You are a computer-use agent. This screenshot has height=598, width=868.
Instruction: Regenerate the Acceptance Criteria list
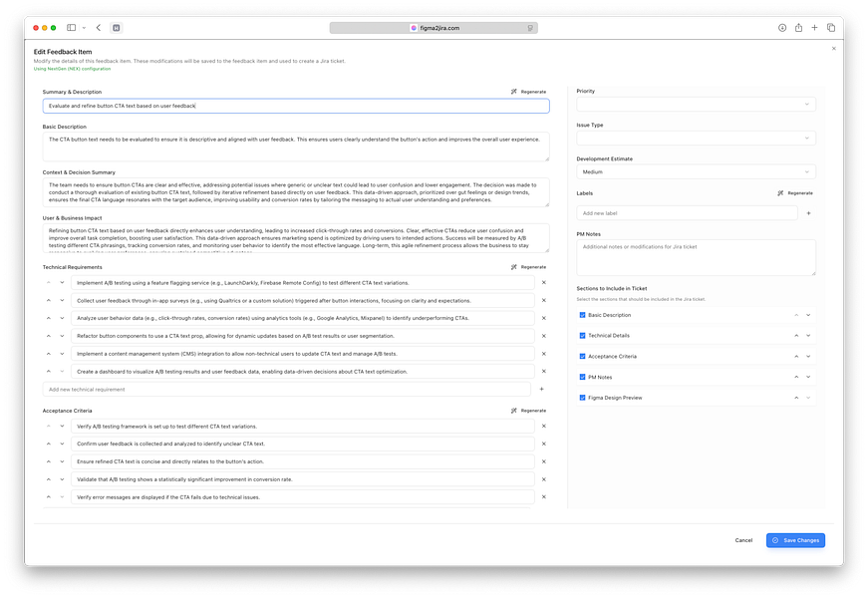(x=528, y=408)
